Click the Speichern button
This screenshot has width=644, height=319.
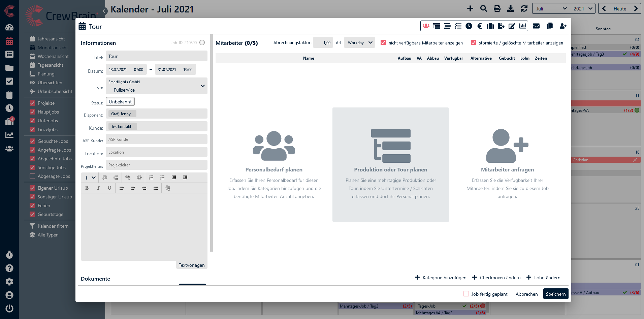pyautogui.click(x=555, y=294)
